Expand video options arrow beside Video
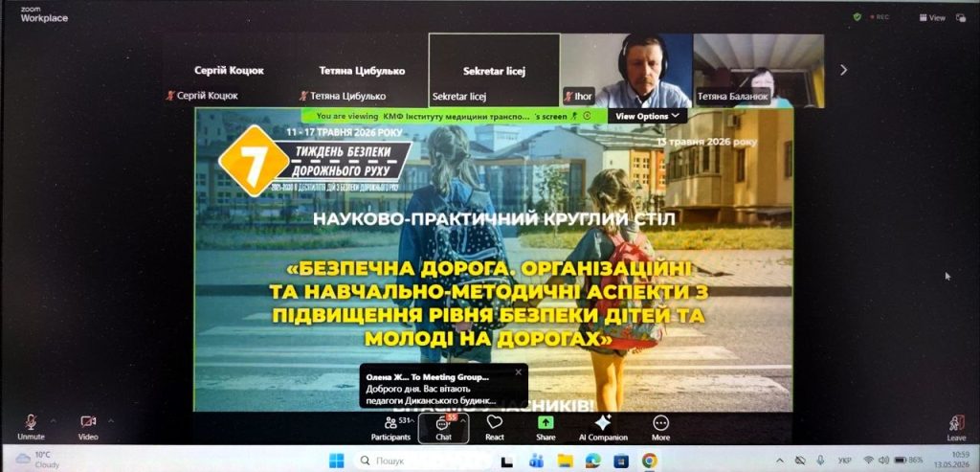Screen dimensions: 980x472 pos(111,420)
